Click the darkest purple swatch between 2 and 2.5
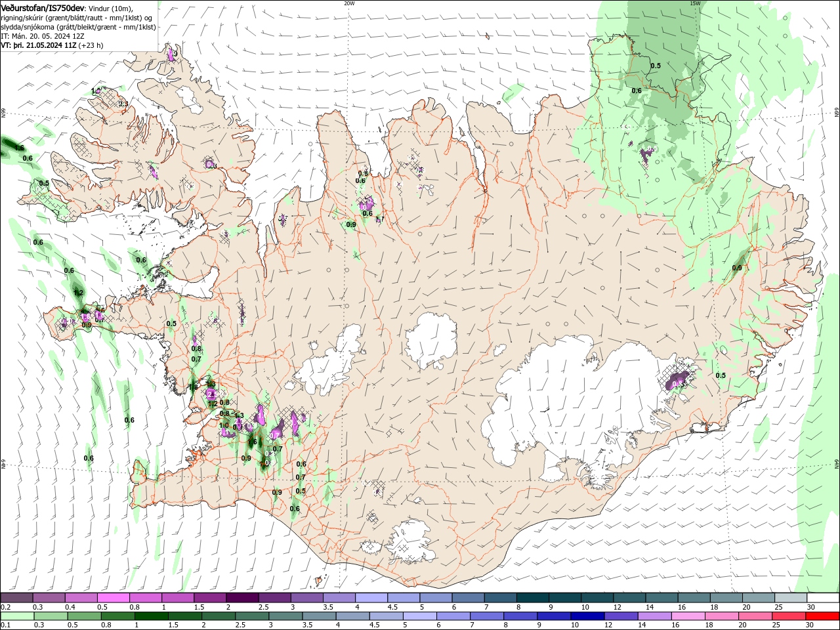This screenshot has height=630, width=840. click(x=243, y=597)
